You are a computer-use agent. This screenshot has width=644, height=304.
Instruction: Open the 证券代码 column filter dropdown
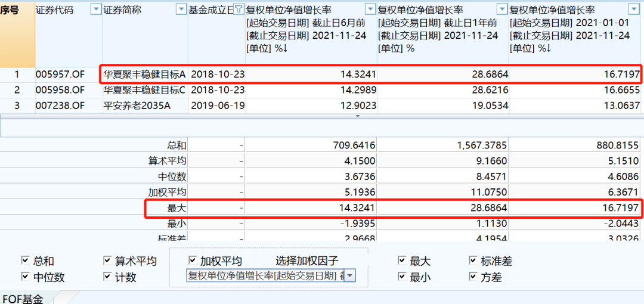click(x=96, y=10)
